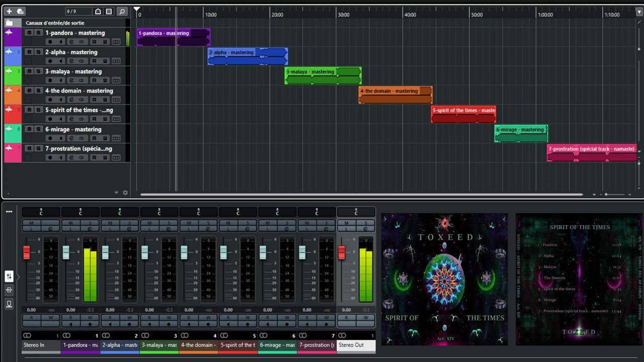Click the 0.00 volume value under Stereo Out

coord(346,310)
